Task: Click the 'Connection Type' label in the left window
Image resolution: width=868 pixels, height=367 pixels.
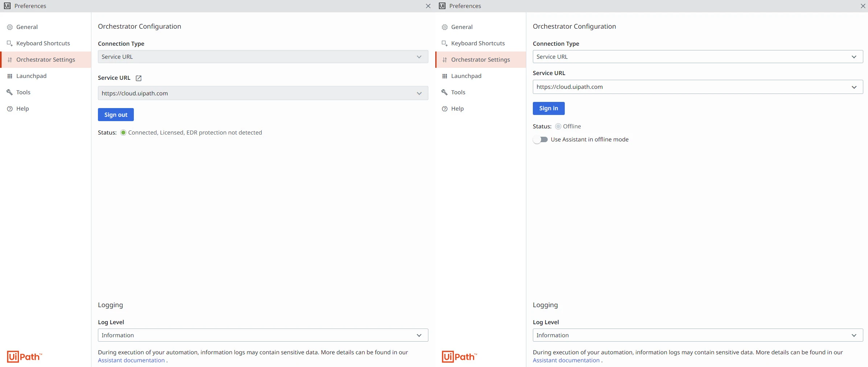Action: [x=121, y=44]
